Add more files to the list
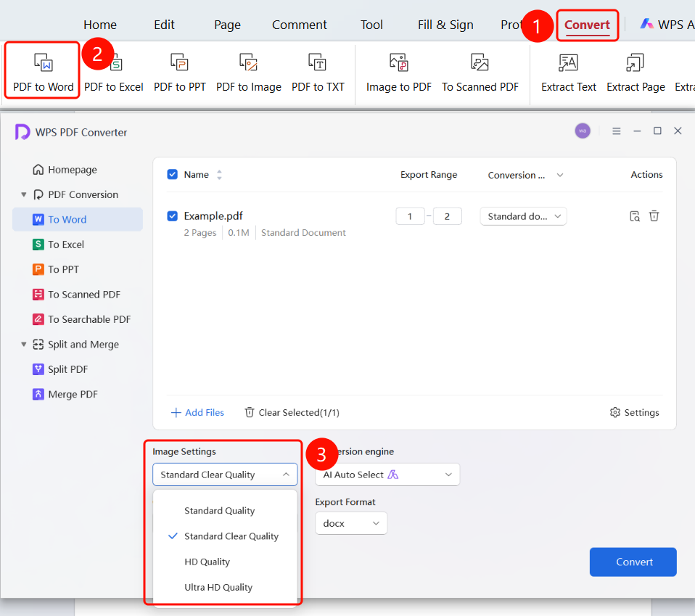Screen dimensions: 695x616 tap(197, 413)
